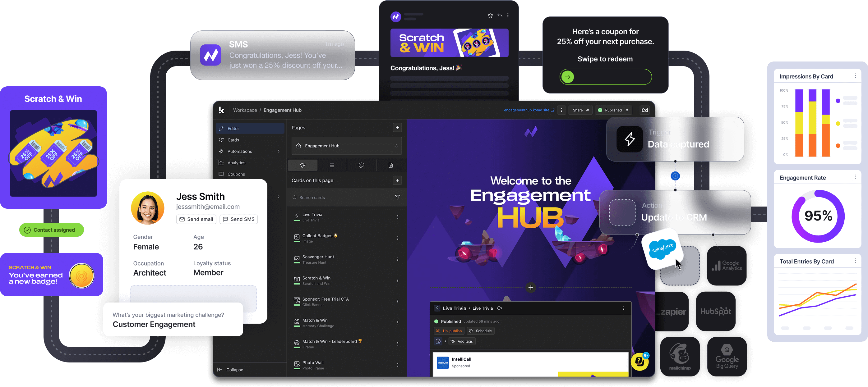Image resolution: width=868 pixels, height=387 pixels.
Task: Open Live Trivia card row options menu
Action: click(x=398, y=217)
